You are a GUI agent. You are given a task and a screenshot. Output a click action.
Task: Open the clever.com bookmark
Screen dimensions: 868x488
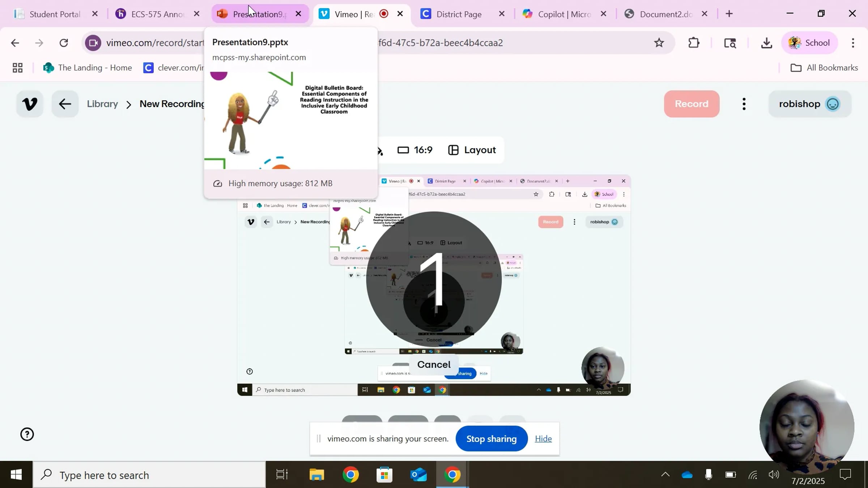[174, 68]
